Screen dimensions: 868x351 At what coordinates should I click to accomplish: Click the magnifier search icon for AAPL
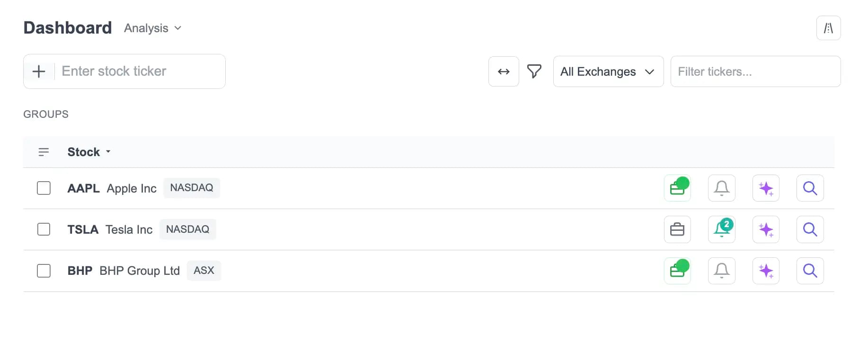pos(810,188)
